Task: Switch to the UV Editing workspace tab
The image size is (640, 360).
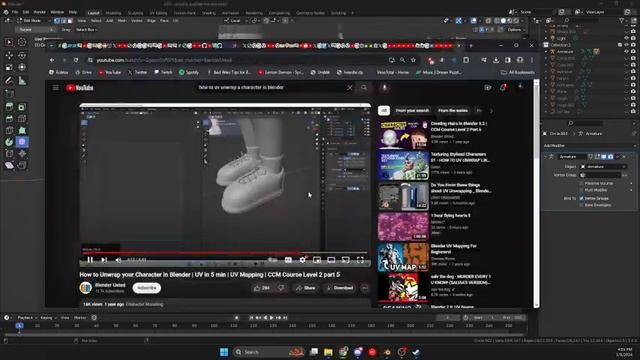Action: (158, 13)
